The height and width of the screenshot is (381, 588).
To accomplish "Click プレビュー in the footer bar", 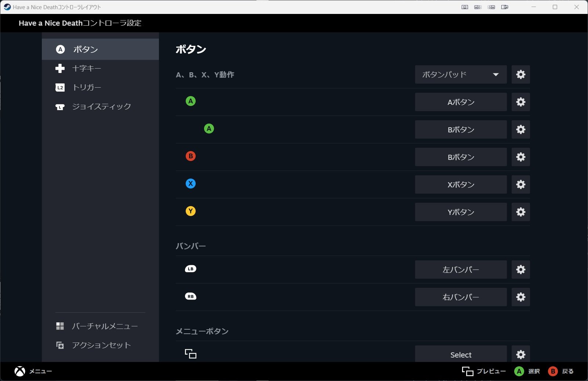I will coord(484,371).
